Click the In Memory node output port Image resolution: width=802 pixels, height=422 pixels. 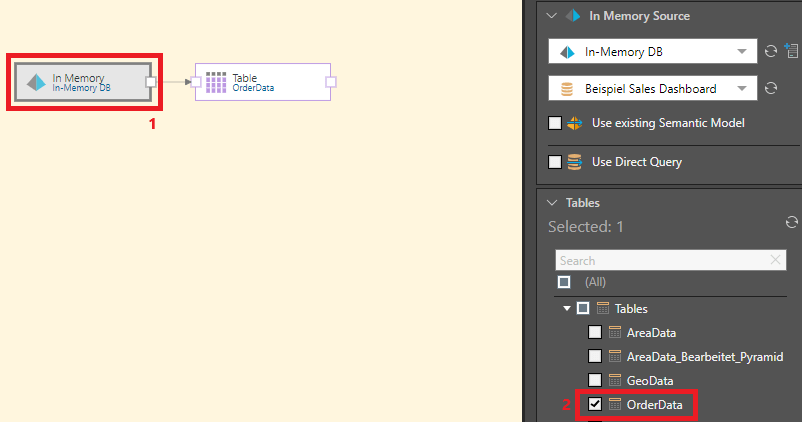(x=151, y=82)
